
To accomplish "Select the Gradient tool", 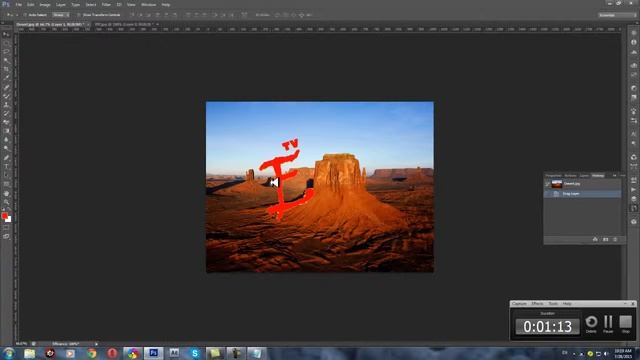I will pyautogui.click(x=6, y=131).
